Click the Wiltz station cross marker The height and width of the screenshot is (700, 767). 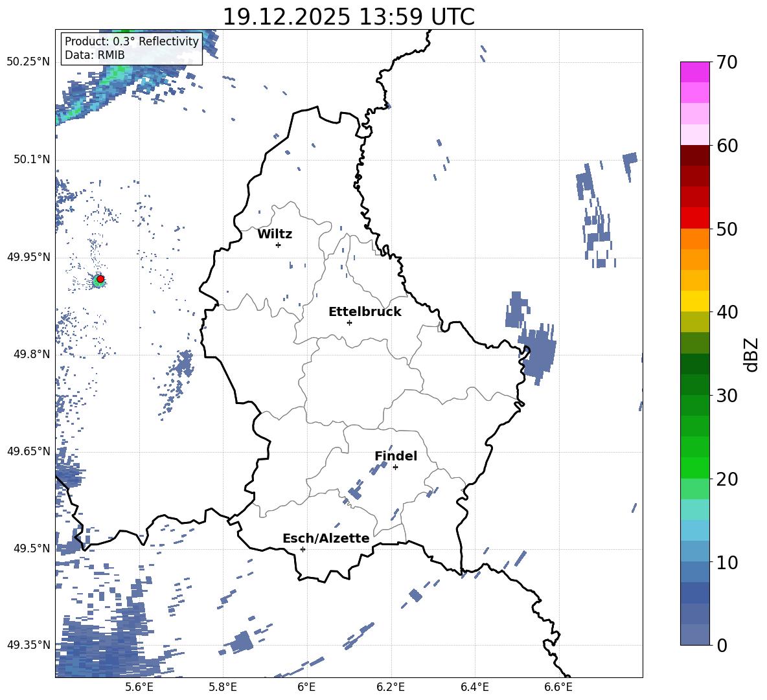pyautogui.click(x=279, y=245)
